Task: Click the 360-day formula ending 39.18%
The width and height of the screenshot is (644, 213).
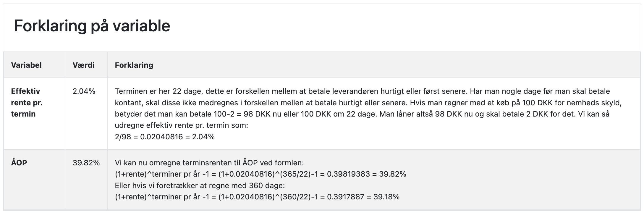Action: click(x=257, y=197)
